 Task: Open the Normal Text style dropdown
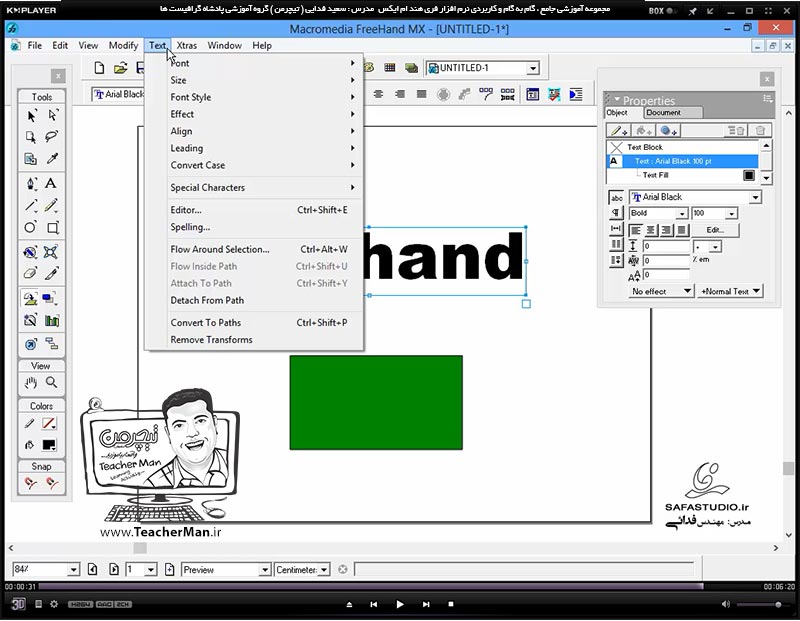click(731, 291)
